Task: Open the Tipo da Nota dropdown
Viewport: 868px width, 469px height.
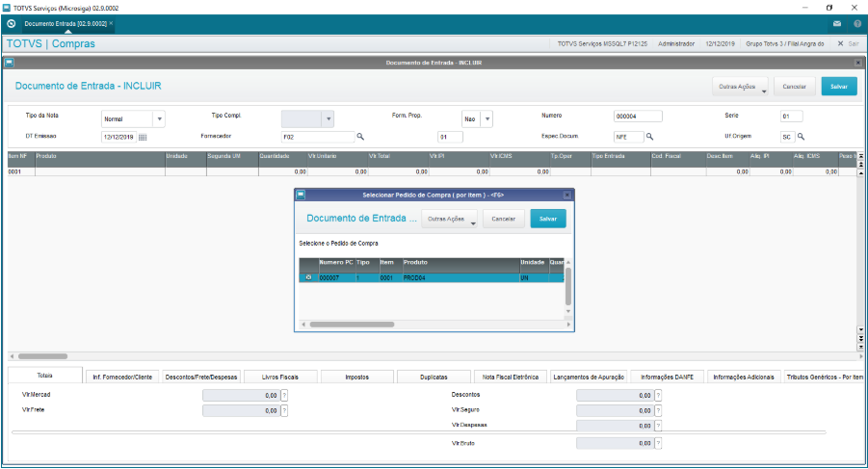Action: tap(159, 118)
